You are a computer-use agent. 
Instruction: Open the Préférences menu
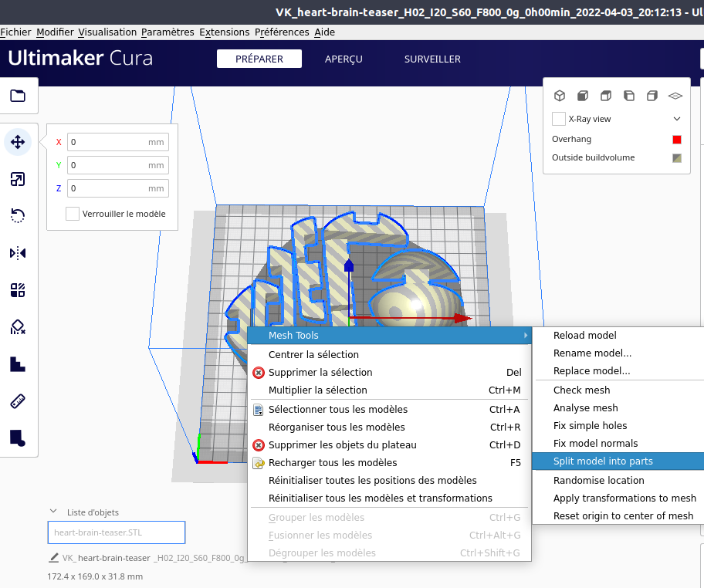click(x=282, y=32)
